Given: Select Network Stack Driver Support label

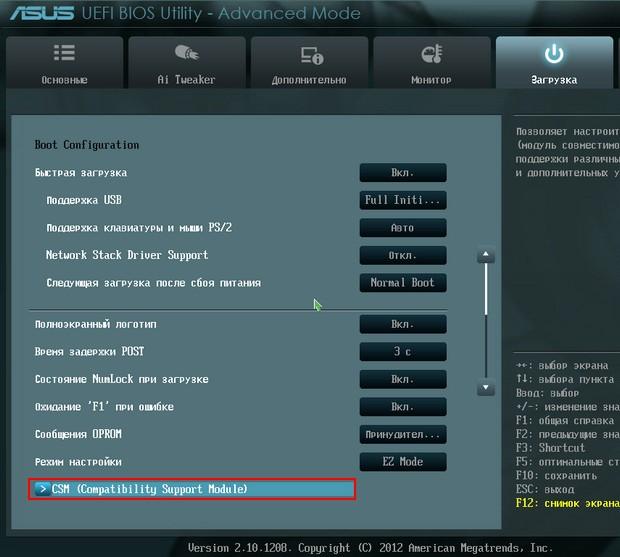Looking at the screenshot, I should 127,255.
